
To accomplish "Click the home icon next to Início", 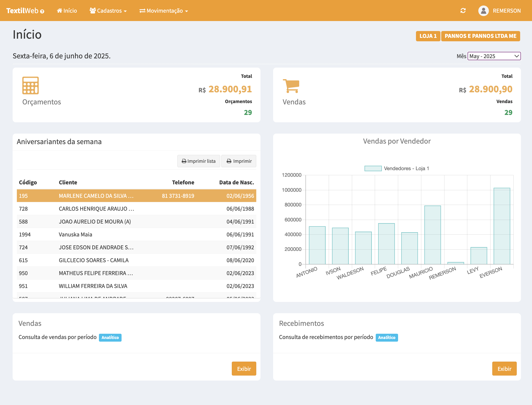I will pos(59,11).
